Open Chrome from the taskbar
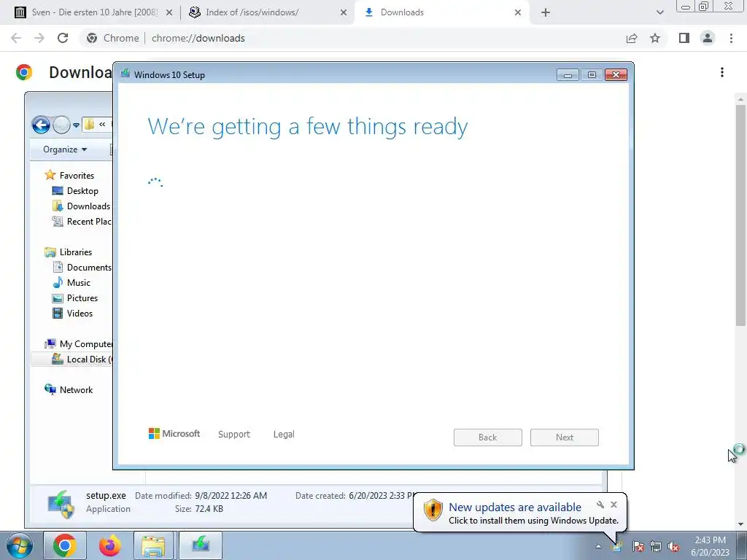Viewport: 747px width, 560px height. (65, 545)
